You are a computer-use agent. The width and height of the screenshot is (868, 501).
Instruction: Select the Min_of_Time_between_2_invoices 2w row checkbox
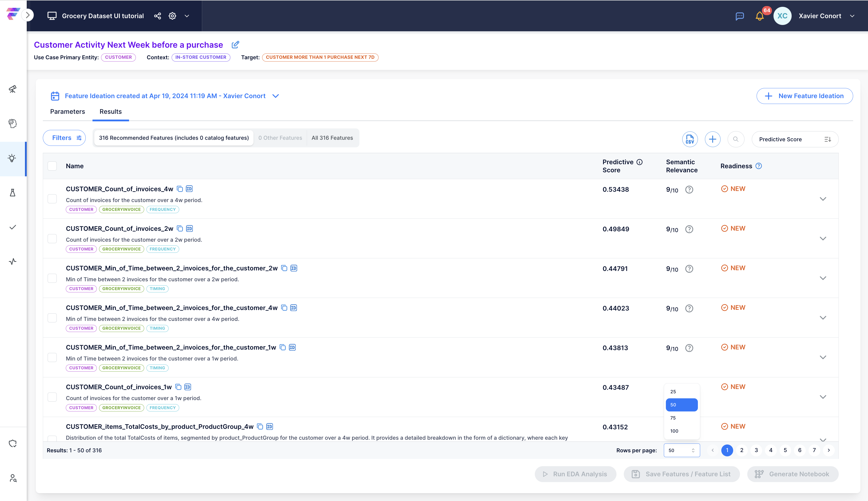52,278
